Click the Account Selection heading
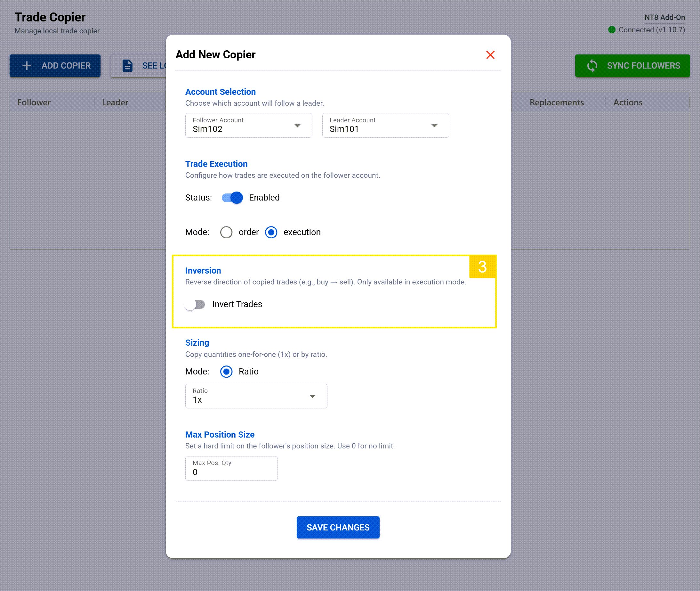 tap(220, 92)
